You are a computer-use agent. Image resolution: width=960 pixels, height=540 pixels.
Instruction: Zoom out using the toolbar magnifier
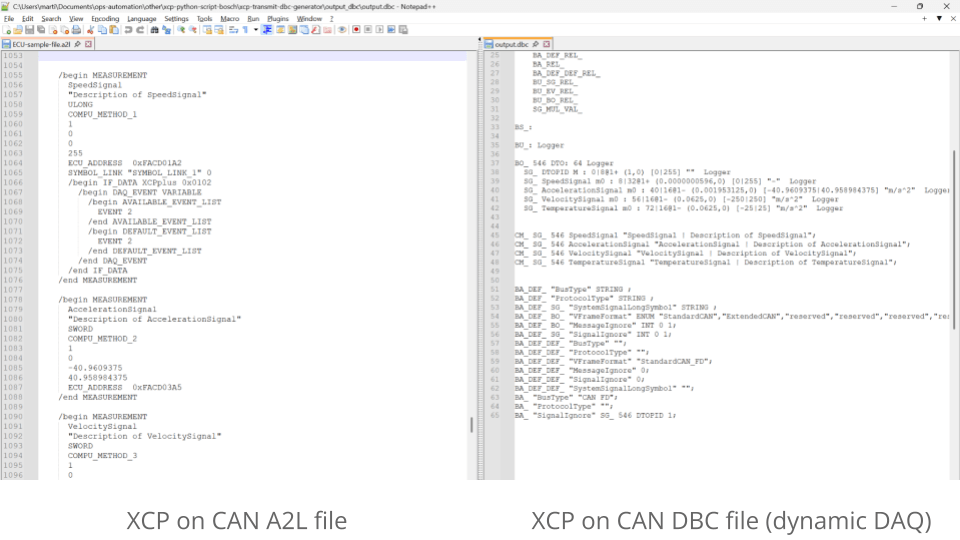(x=193, y=29)
